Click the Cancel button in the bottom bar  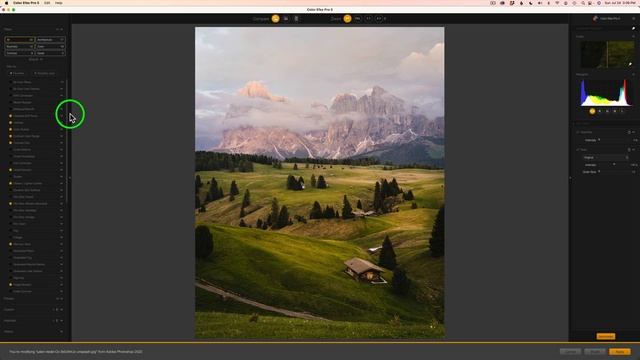coord(570,351)
